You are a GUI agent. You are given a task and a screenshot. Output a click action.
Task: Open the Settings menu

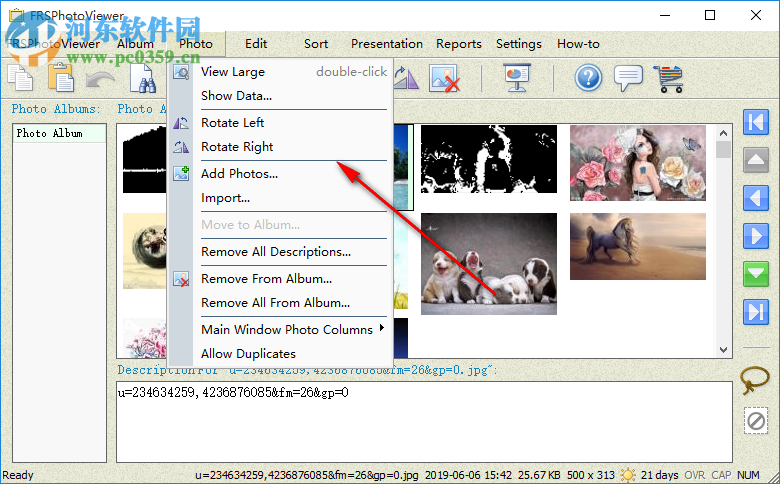[x=518, y=44]
